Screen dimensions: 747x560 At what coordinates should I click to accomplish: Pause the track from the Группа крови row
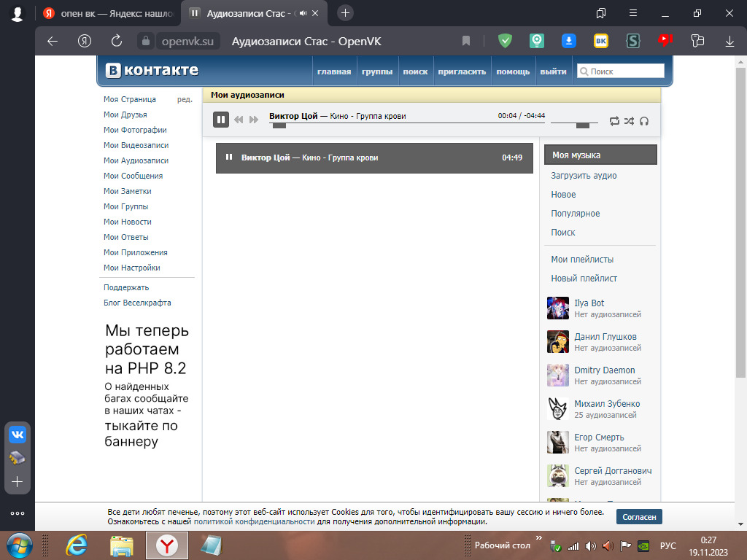point(228,157)
